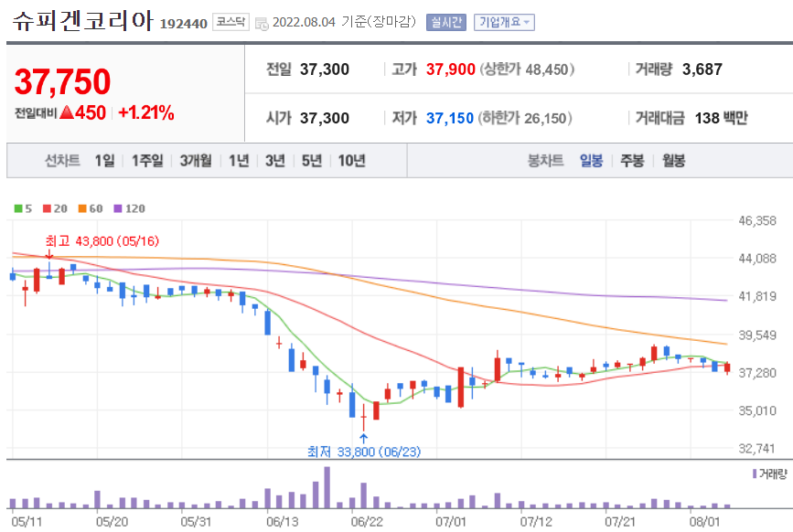Click the 슈피겐코리아 stock name title
Viewport: 793px width, 532px height.
[x=82, y=21]
